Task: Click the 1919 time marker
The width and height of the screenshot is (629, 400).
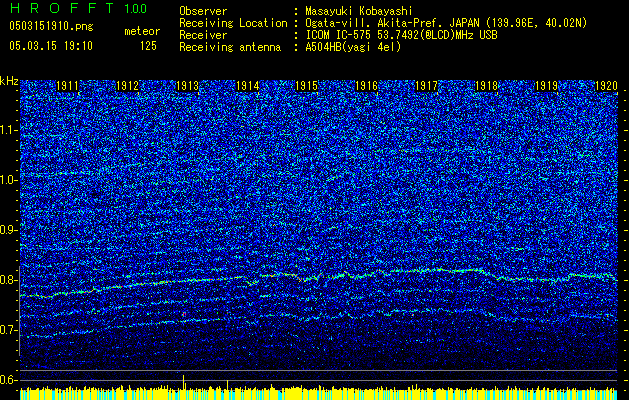Action: coord(546,86)
